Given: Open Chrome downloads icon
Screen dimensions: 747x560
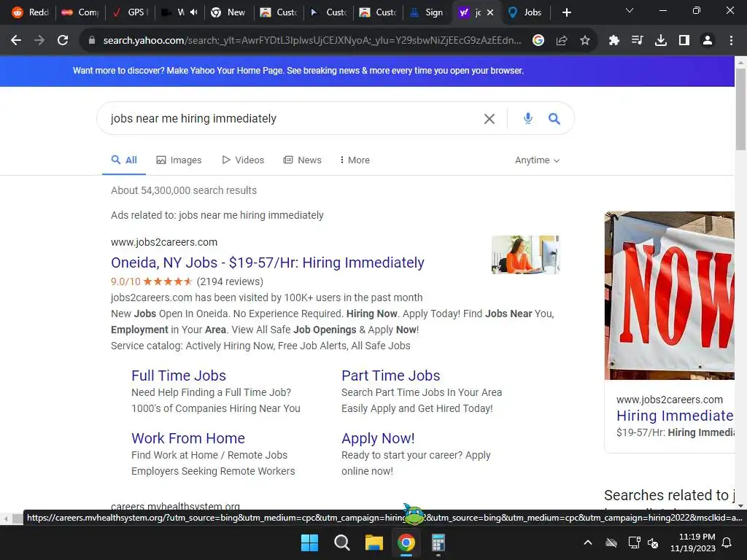Looking at the screenshot, I should click(x=661, y=41).
